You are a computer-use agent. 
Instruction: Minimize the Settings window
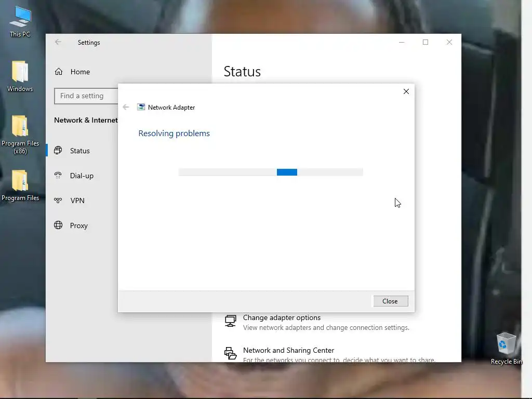[x=402, y=42]
